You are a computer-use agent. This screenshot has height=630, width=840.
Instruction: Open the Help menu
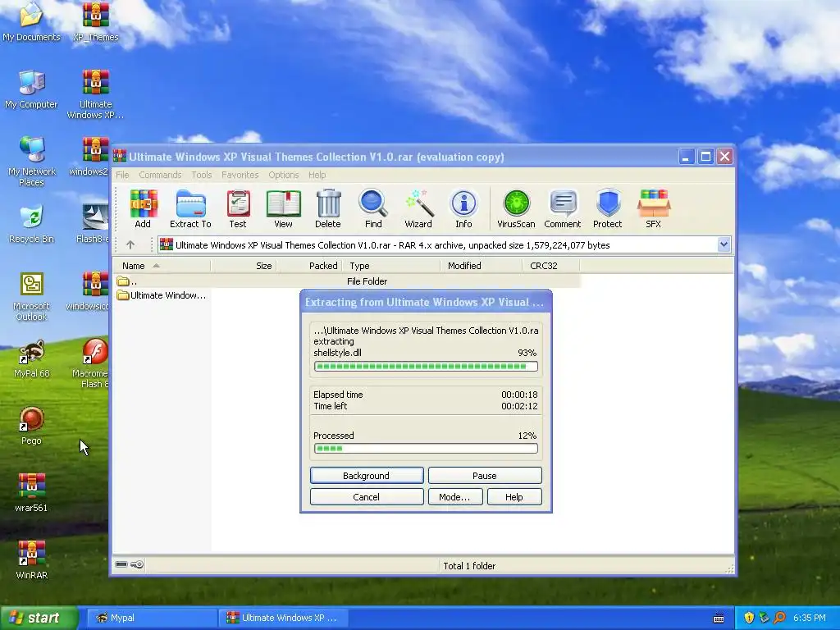(317, 175)
